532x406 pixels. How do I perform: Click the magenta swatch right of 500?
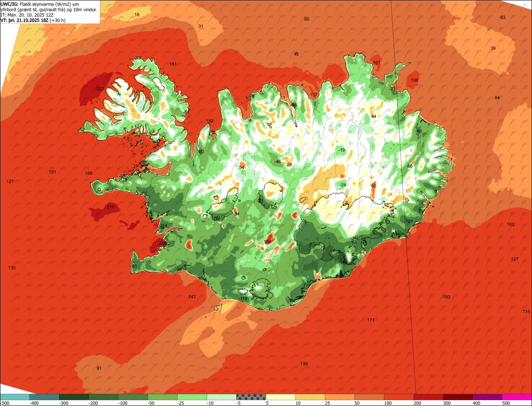pos(517,397)
